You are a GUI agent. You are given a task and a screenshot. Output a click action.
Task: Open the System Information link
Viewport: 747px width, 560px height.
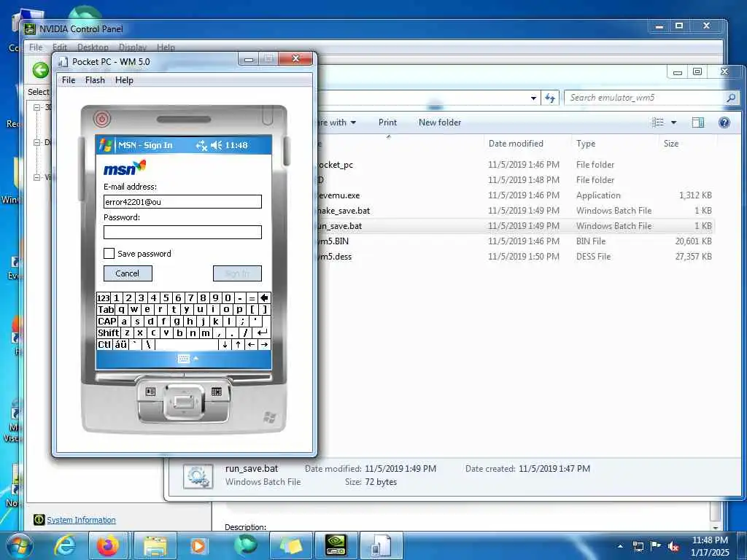coord(81,520)
